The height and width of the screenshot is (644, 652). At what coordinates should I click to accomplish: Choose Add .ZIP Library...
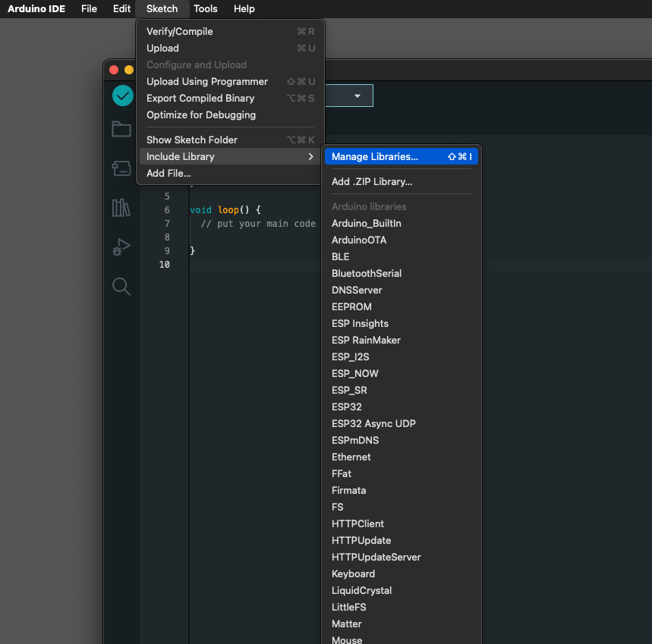(402, 181)
